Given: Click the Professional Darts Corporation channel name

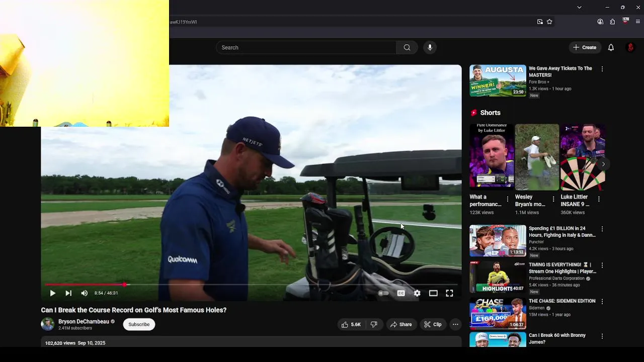Looking at the screenshot, I should point(556,279).
